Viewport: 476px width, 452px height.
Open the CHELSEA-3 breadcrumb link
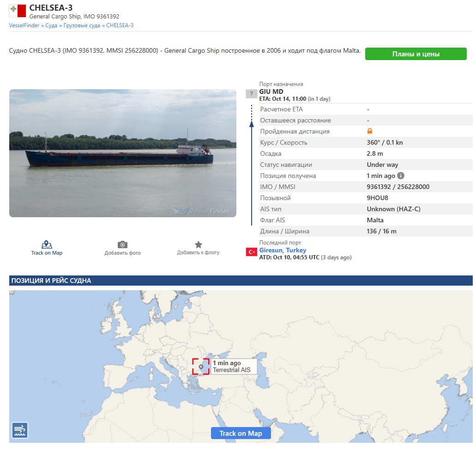[120, 25]
